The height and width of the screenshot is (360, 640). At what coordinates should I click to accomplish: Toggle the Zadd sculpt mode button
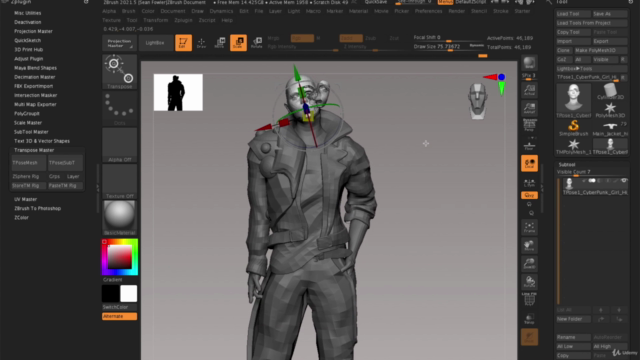tap(351, 38)
